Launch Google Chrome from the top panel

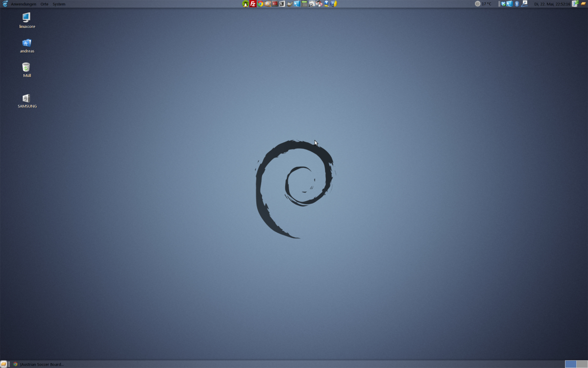(x=260, y=4)
